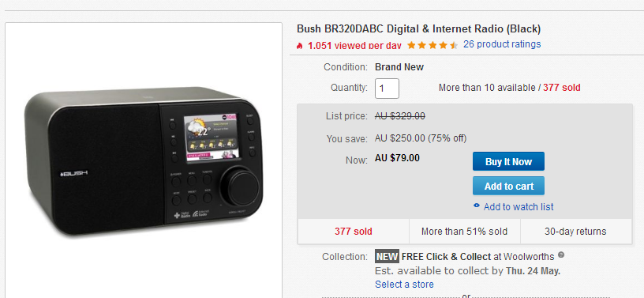Open the 26 product ratings link
644x298 pixels.
coord(502,44)
